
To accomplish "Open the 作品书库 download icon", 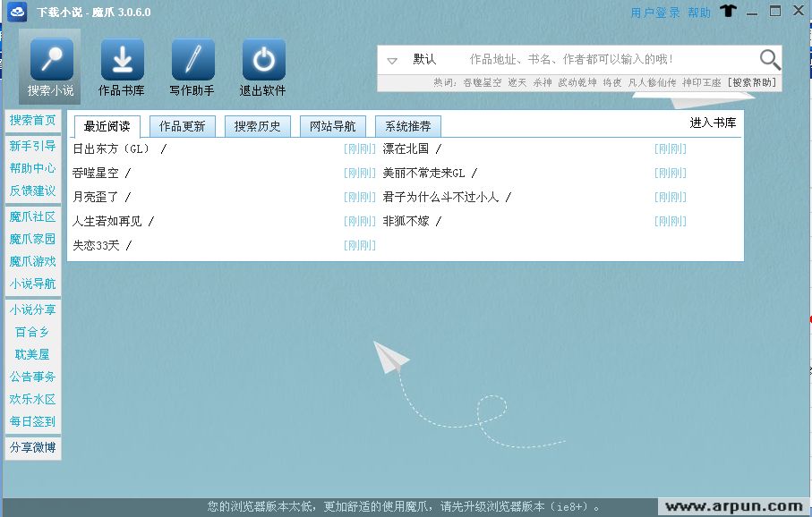I will click(122, 60).
